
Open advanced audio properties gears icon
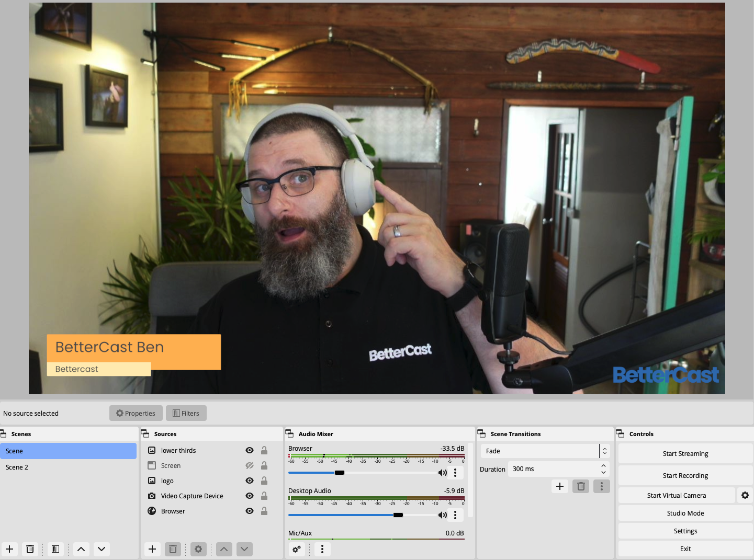pyautogui.click(x=297, y=549)
